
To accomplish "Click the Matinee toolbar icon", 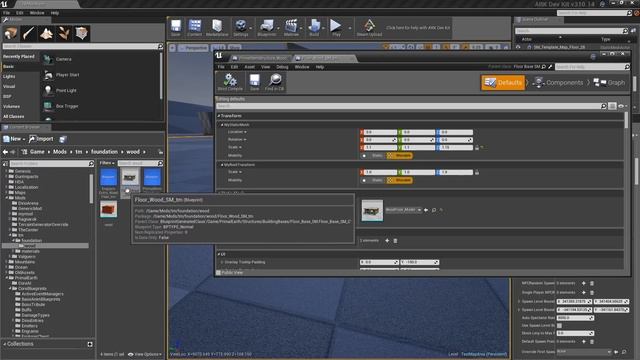I will tap(291, 28).
